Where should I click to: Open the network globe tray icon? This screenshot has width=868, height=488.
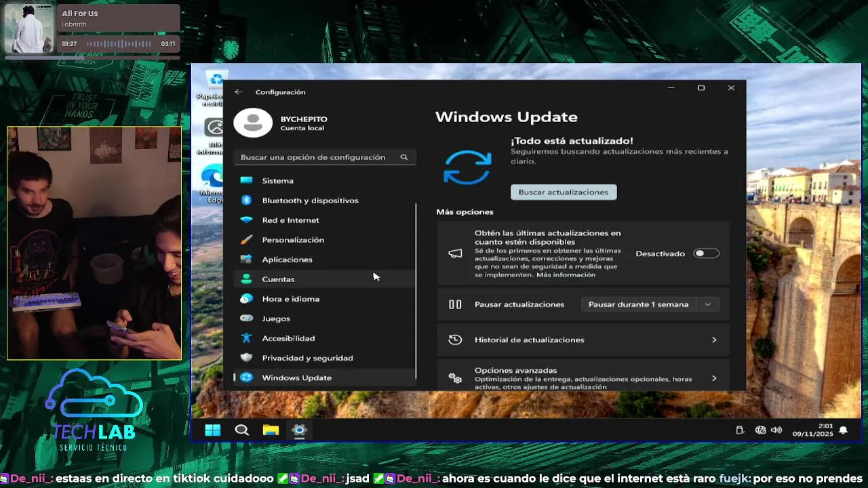(760, 430)
